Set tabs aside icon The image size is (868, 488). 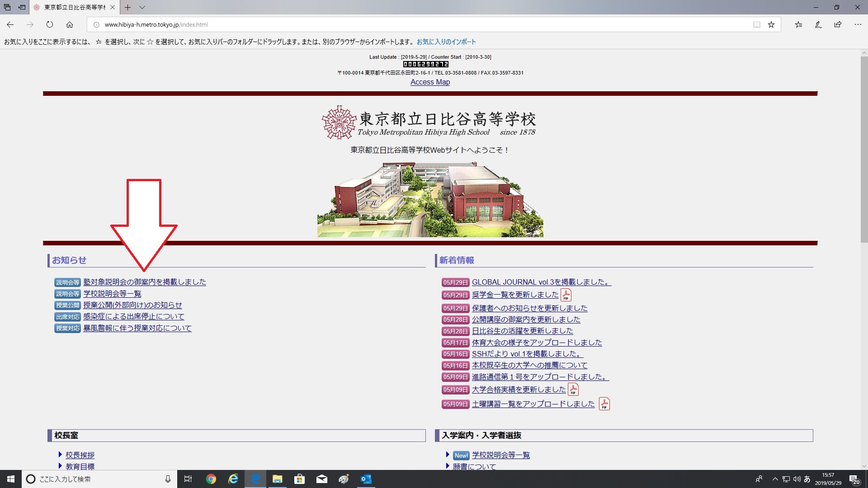click(22, 7)
